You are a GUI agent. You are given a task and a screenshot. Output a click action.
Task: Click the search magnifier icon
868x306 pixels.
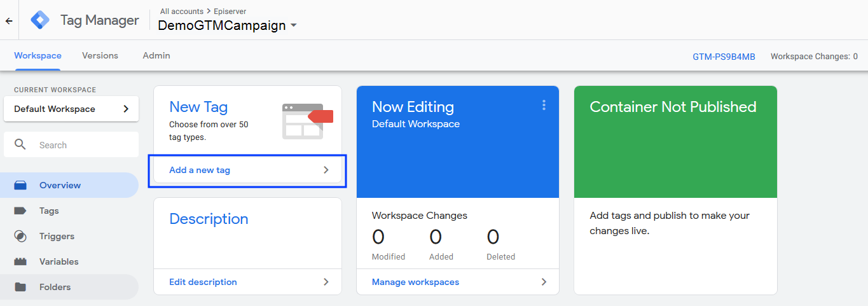[20, 144]
